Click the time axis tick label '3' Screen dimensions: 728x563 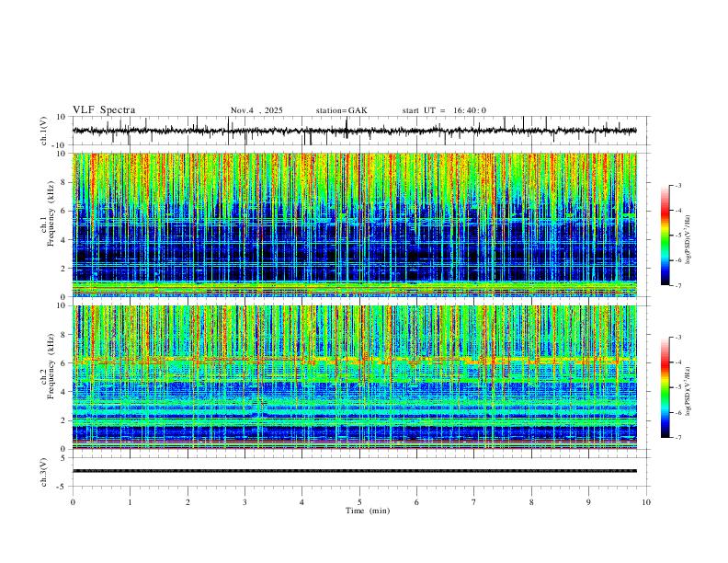(x=245, y=502)
